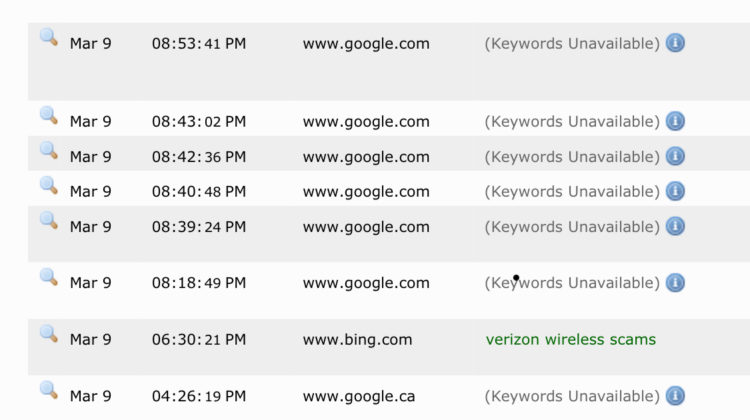Select the 06:30:21 PM timestamp cell
Screen dimensions: 750x420
199,340
